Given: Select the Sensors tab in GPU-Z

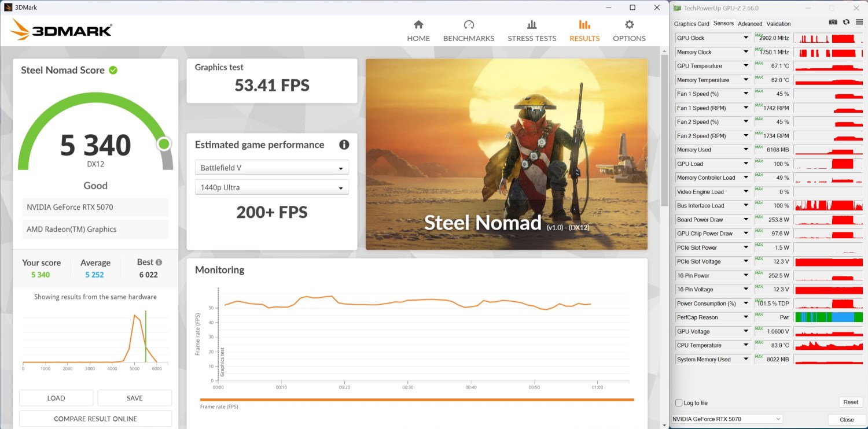Looking at the screenshot, I should (x=723, y=24).
